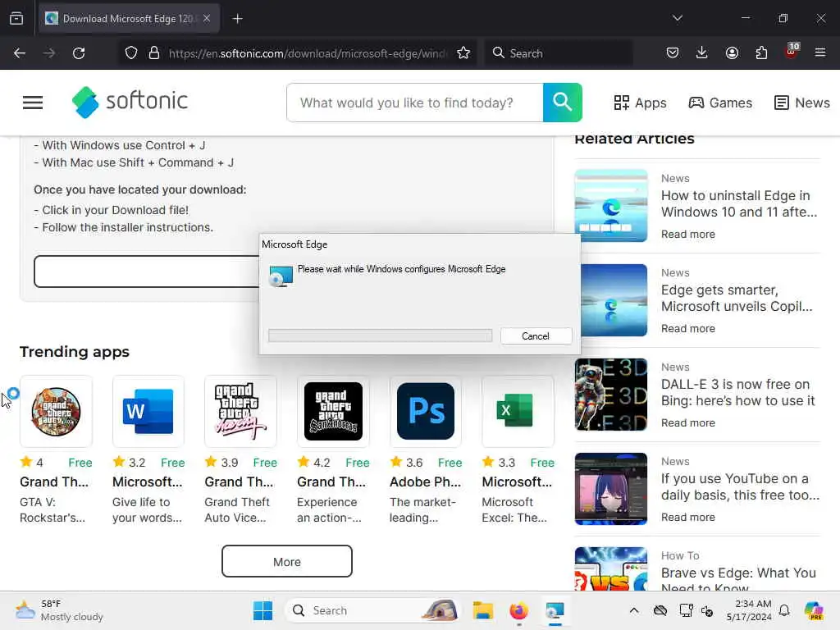Open the GTA San Andreas thumbnail
Viewport: 840px width, 630px height.
(333, 412)
